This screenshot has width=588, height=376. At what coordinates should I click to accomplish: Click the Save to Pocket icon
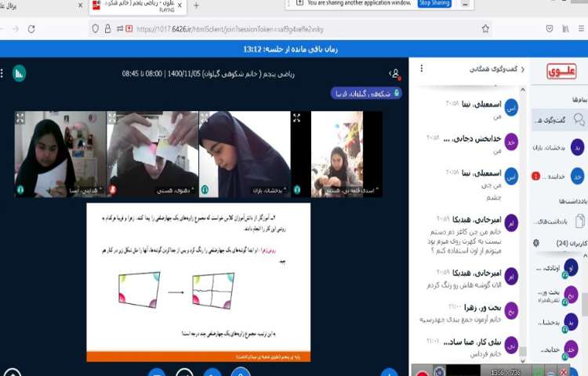(550, 28)
